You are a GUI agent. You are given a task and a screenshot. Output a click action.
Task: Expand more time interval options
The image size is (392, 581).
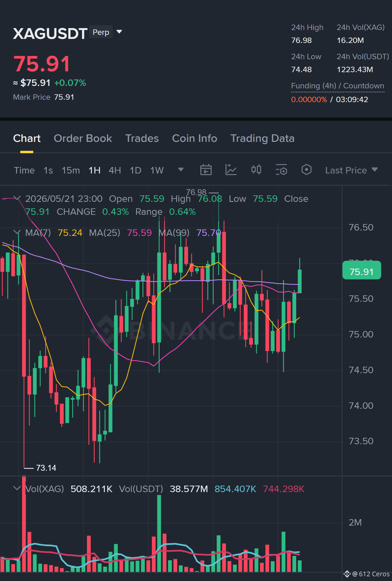181,170
